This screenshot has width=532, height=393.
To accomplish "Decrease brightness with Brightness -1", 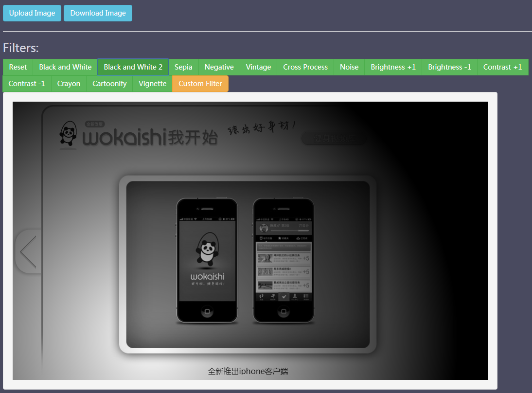I will point(449,67).
